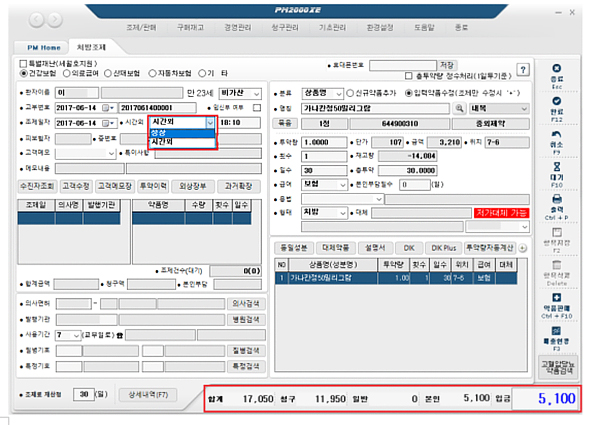
Task: Open the 구매재고 menu
Action: [x=190, y=28]
